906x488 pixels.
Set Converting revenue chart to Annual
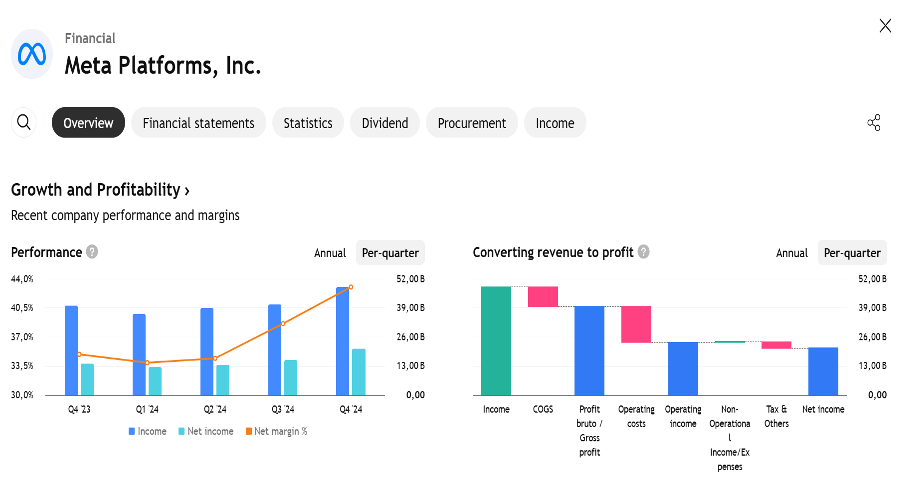point(792,253)
